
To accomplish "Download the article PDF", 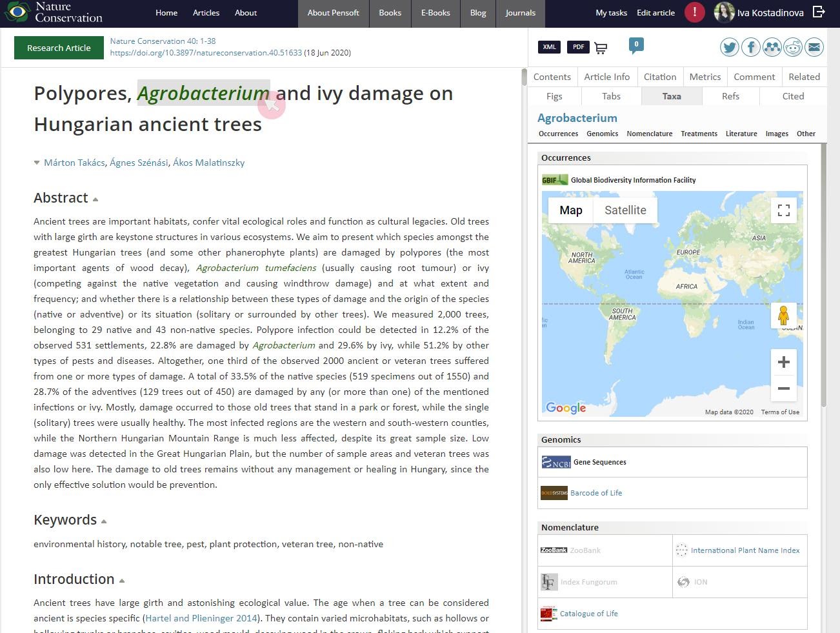I will click(578, 47).
